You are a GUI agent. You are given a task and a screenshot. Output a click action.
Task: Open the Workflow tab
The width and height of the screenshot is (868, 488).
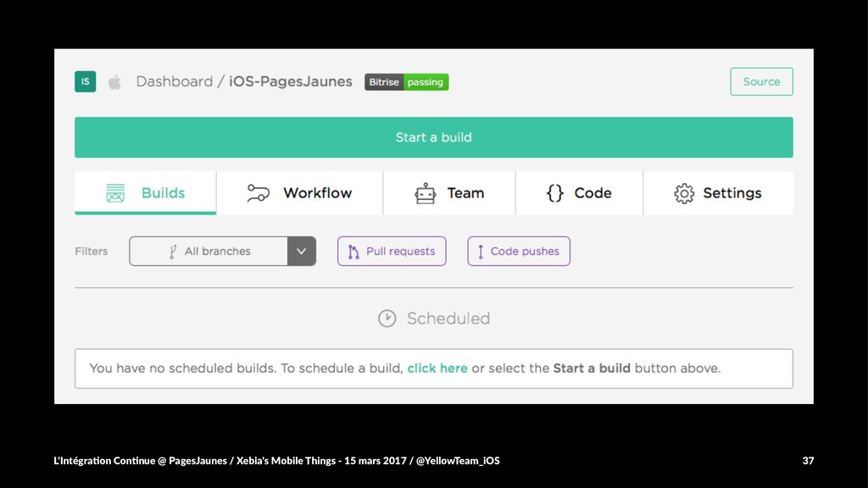tap(299, 192)
